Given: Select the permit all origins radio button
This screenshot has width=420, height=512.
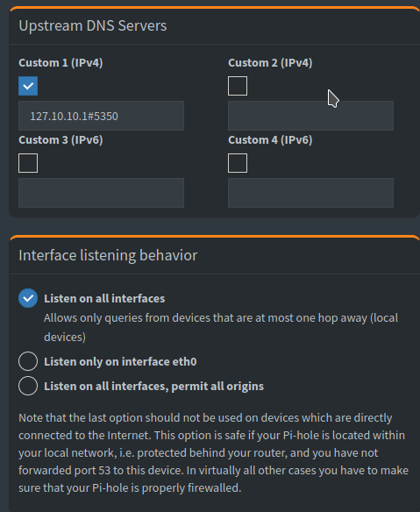Looking at the screenshot, I should point(28,386).
